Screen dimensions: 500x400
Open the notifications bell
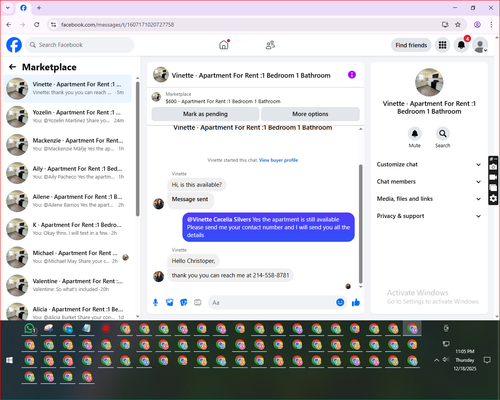461,45
